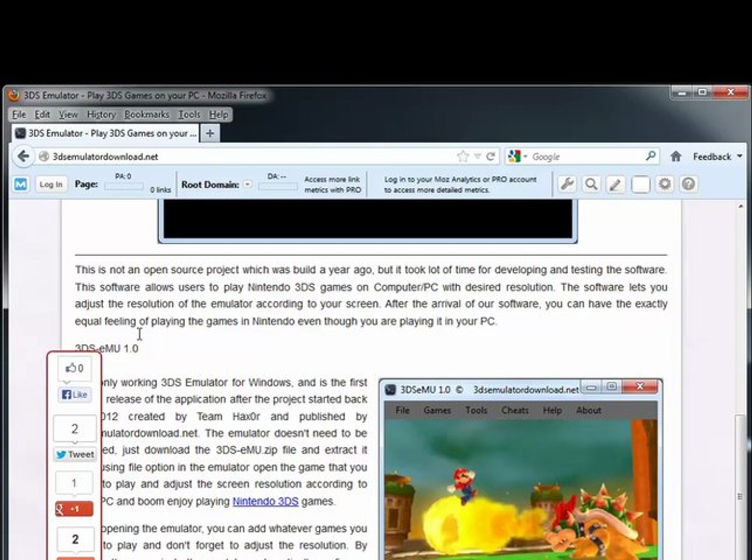Click 'Log in to your Moz Analytics' text
The width and height of the screenshot is (752, 560).
460,185
